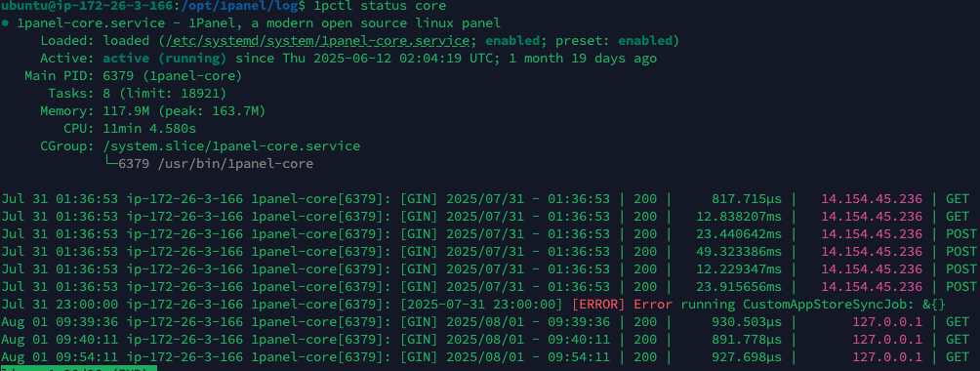
Task: Click IP 14.154.45.236 in first log line
Action: (872, 199)
